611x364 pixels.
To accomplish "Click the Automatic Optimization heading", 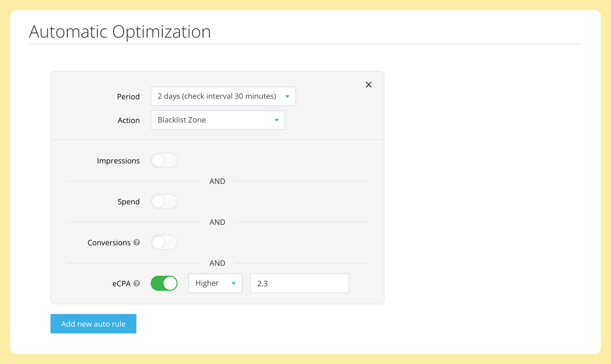I will click(120, 31).
